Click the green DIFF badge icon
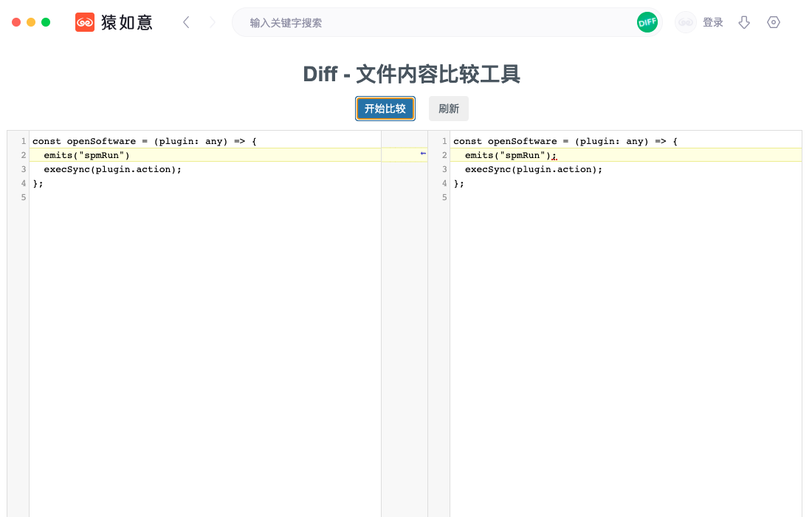812x517 pixels. [647, 22]
